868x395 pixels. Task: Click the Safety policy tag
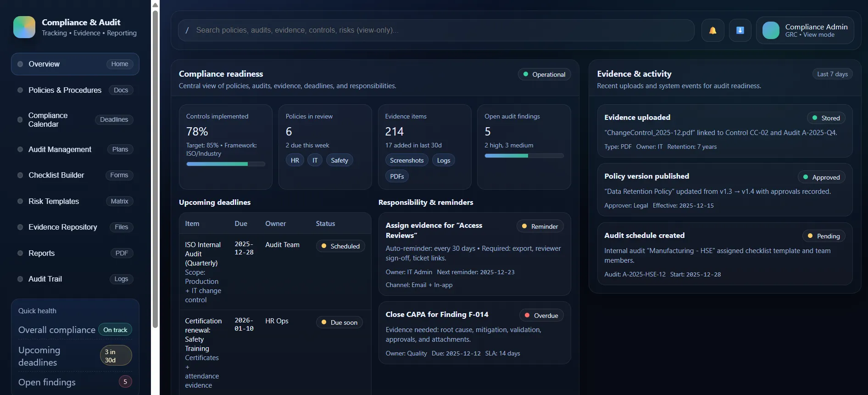[x=339, y=160]
